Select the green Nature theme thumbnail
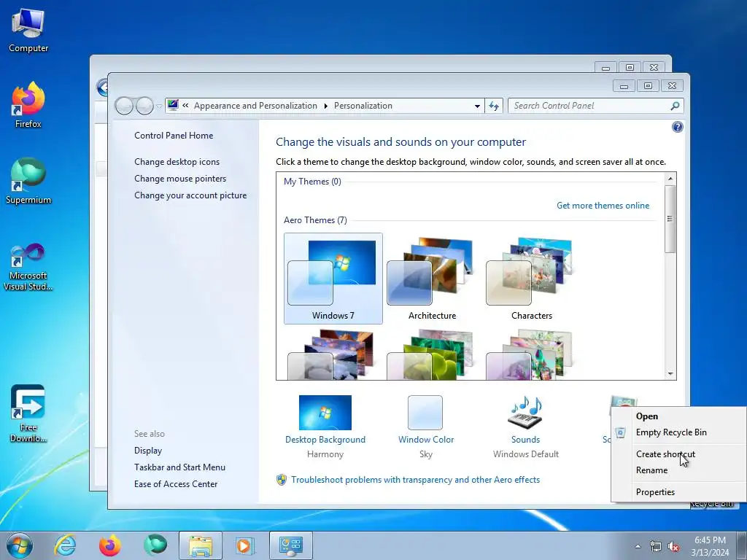 coord(432,354)
